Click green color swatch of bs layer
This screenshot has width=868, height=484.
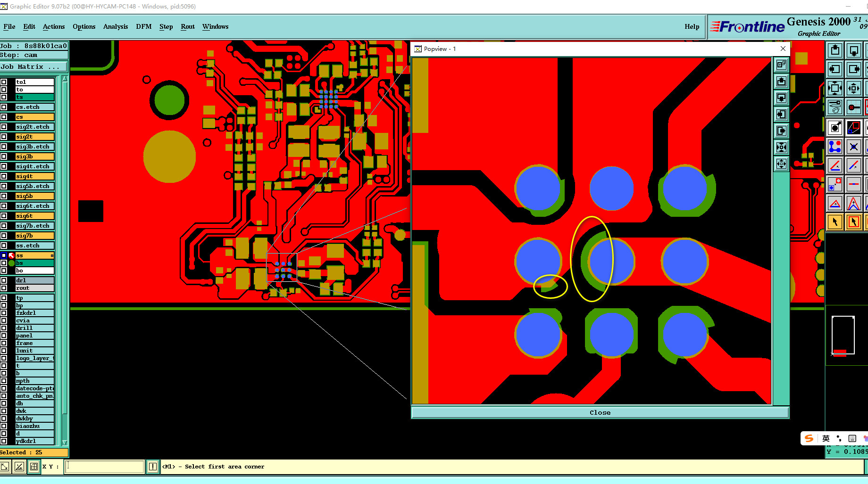point(11,263)
